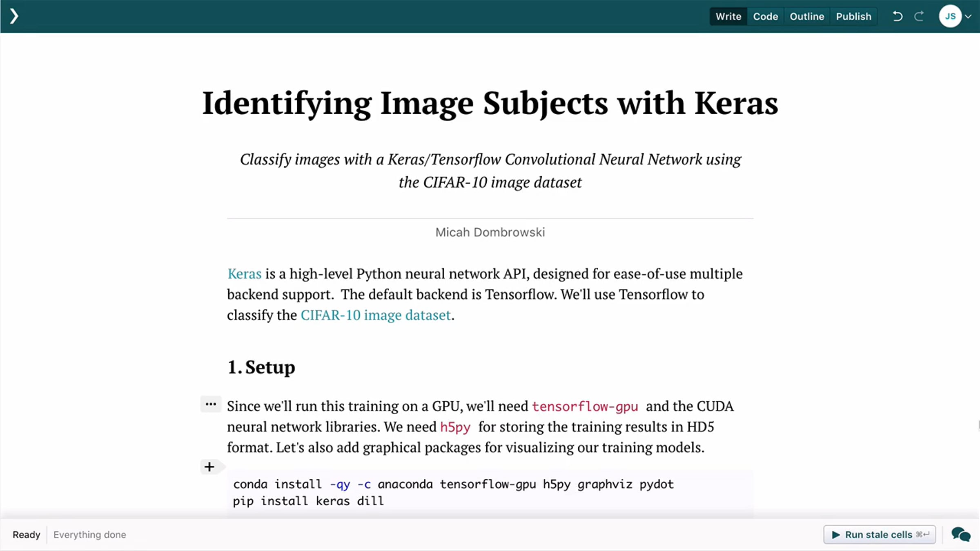Screen dimensions: 980x551
Task: Follow the CIFAR-10 image dataset link
Action: 376,315
